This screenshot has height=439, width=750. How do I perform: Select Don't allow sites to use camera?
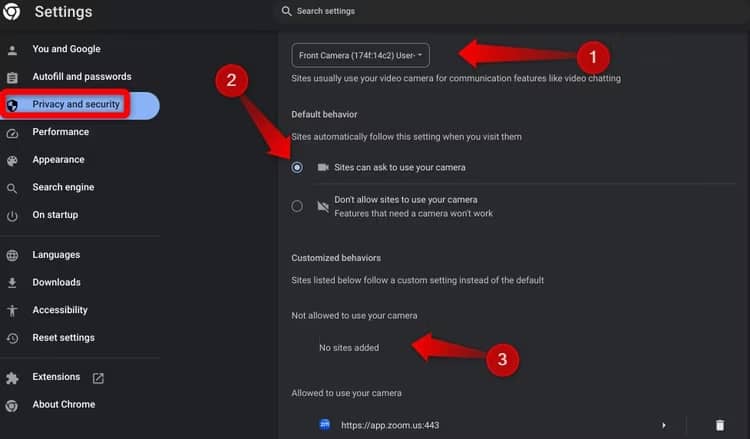297,206
